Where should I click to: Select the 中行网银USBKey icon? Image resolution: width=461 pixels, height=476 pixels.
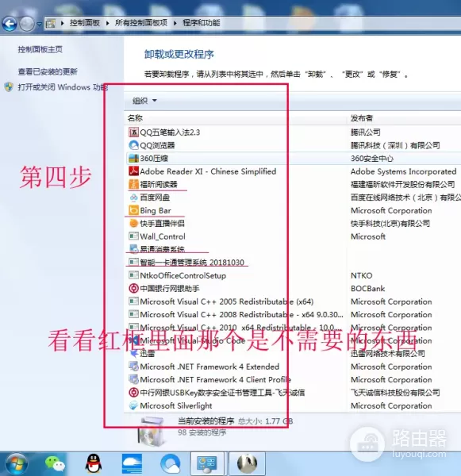tap(133, 393)
